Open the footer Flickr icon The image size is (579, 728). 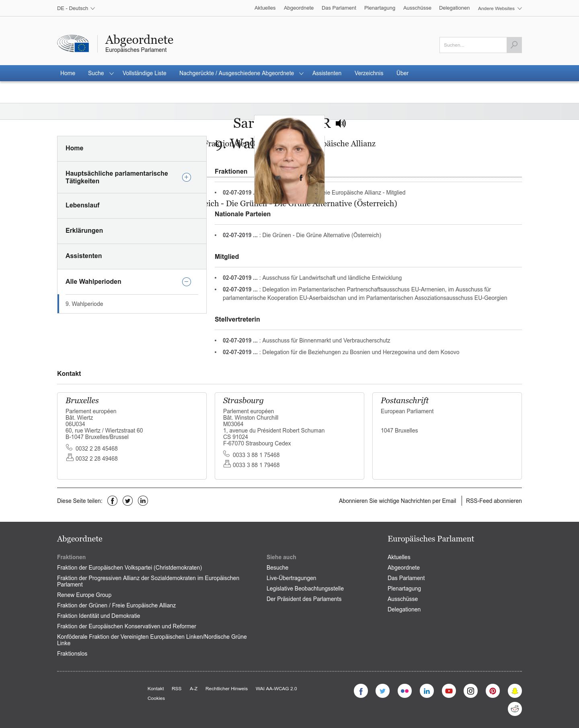tap(404, 691)
